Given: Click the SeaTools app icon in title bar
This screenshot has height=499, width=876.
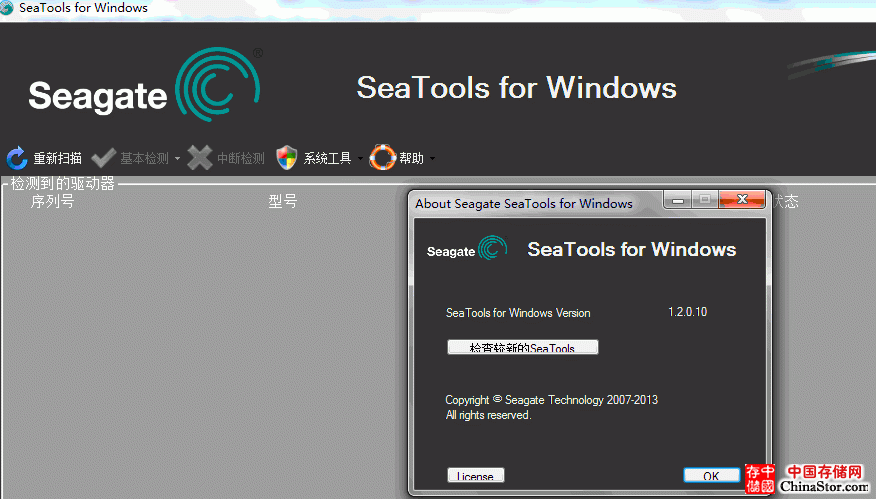Looking at the screenshot, I should (7, 8).
